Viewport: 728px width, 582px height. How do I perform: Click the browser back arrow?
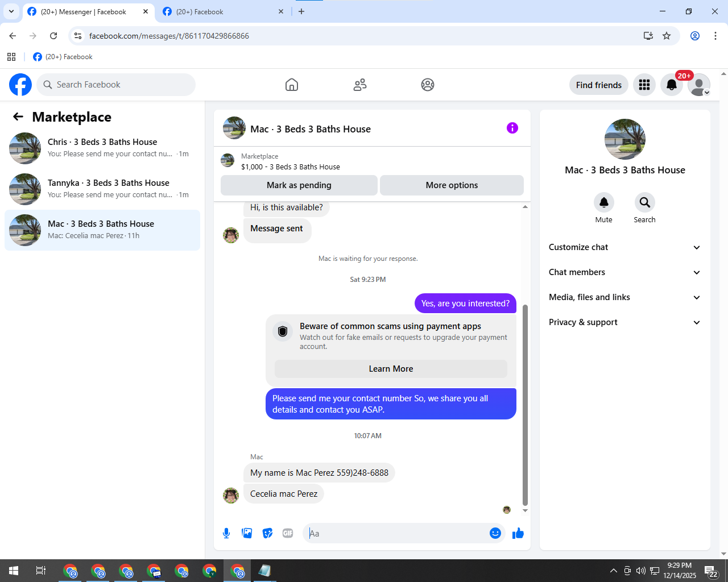tap(13, 36)
